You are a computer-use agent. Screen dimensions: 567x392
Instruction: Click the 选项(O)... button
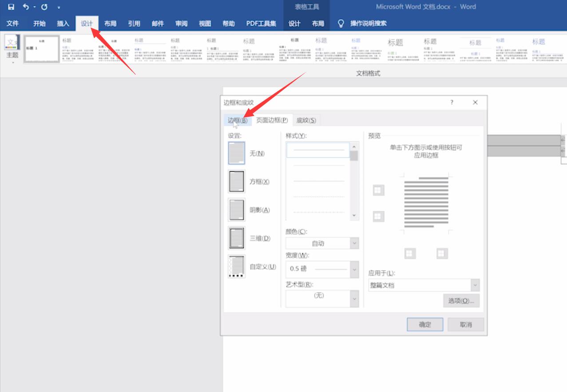point(461,301)
